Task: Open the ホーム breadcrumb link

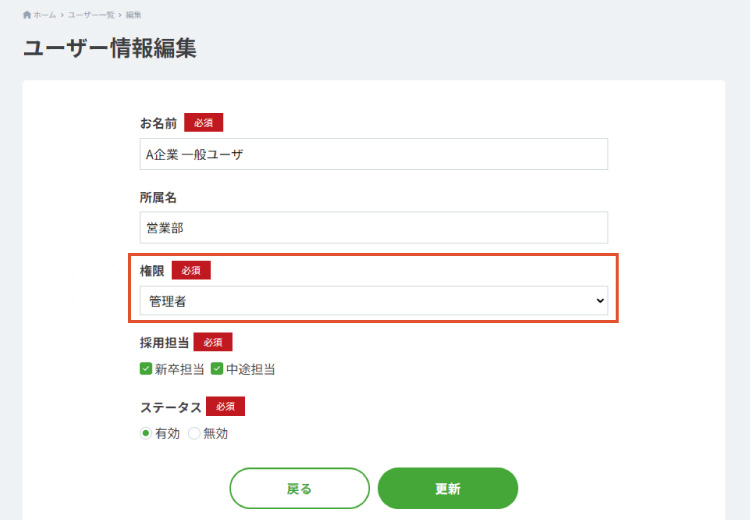Action: tap(44, 15)
